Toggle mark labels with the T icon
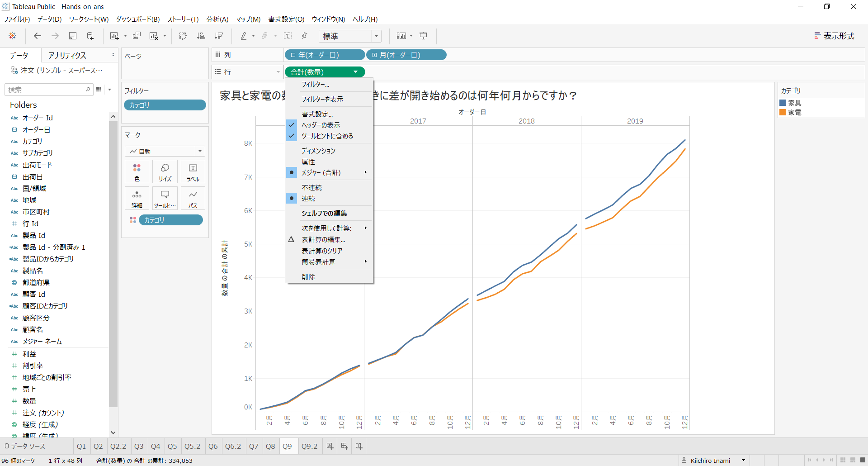868x466 pixels. coord(288,36)
